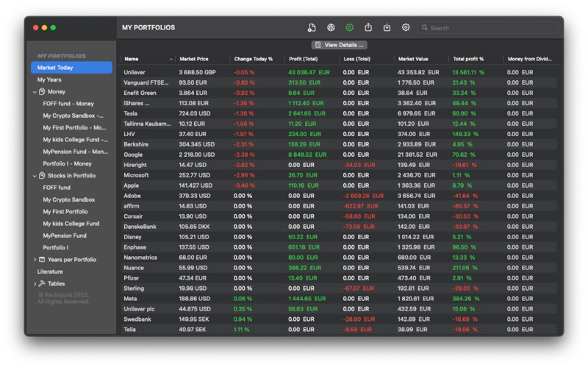Sort by Profit (Total) header
The width and height of the screenshot is (588, 368).
[x=304, y=59]
